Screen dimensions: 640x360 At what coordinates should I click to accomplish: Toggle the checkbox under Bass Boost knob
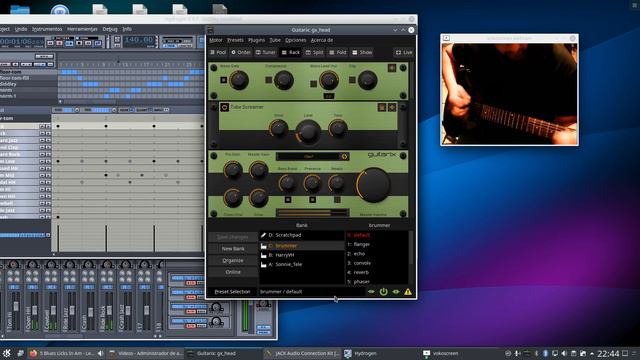click(288, 200)
